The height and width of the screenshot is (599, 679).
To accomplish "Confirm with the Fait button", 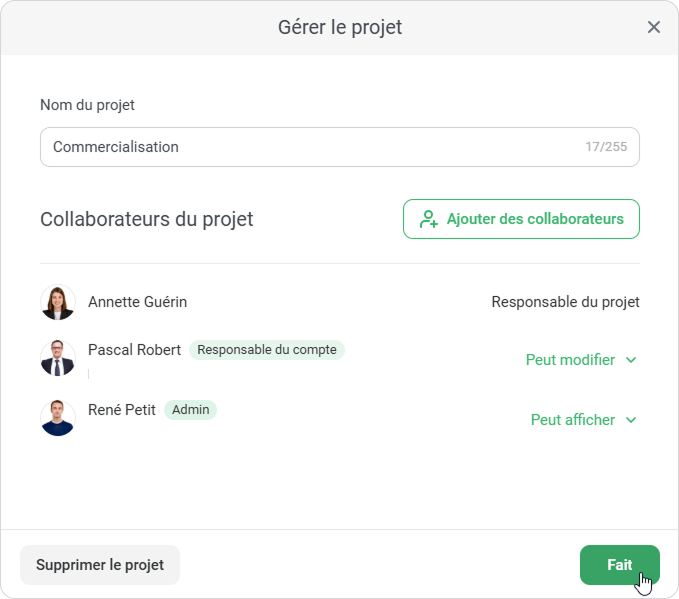I will point(619,565).
